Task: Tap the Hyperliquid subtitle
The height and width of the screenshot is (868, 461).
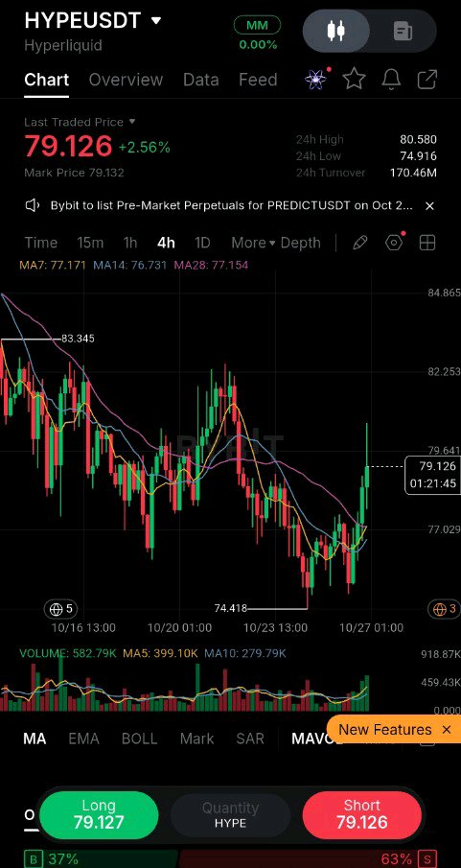Action: point(63,45)
